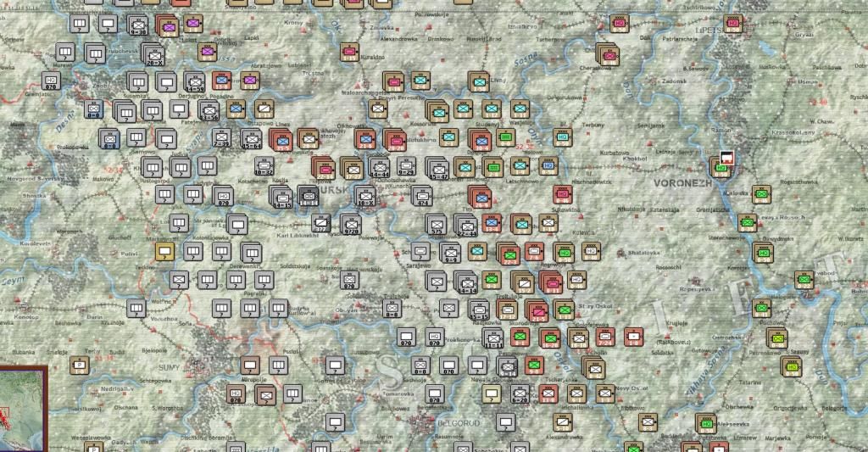Click the grey armor counter marked 10=32
Viewport: 868px width, 452px height.
(x=264, y=165)
